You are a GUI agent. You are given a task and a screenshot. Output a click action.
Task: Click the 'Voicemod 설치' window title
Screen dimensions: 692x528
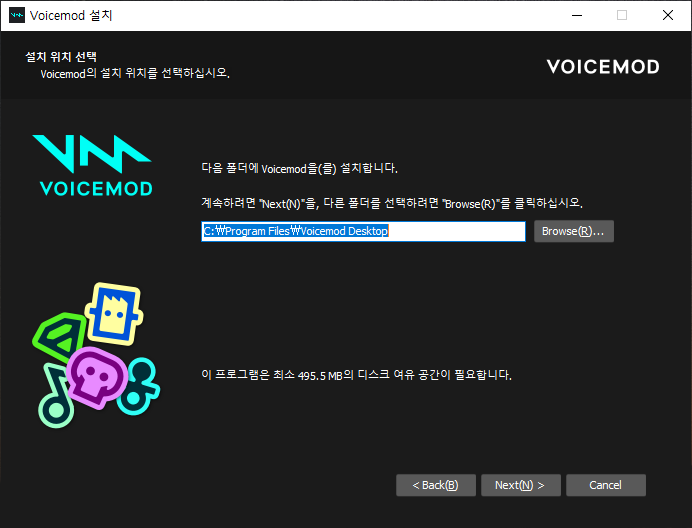pos(71,15)
